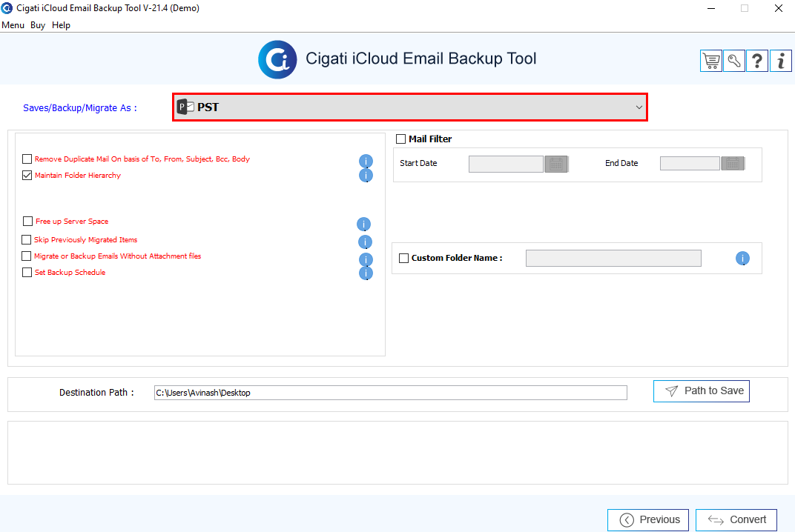This screenshot has height=532, width=795.
Task: Turn on the Mail Filter checkbox
Action: (x=401, y=139)
